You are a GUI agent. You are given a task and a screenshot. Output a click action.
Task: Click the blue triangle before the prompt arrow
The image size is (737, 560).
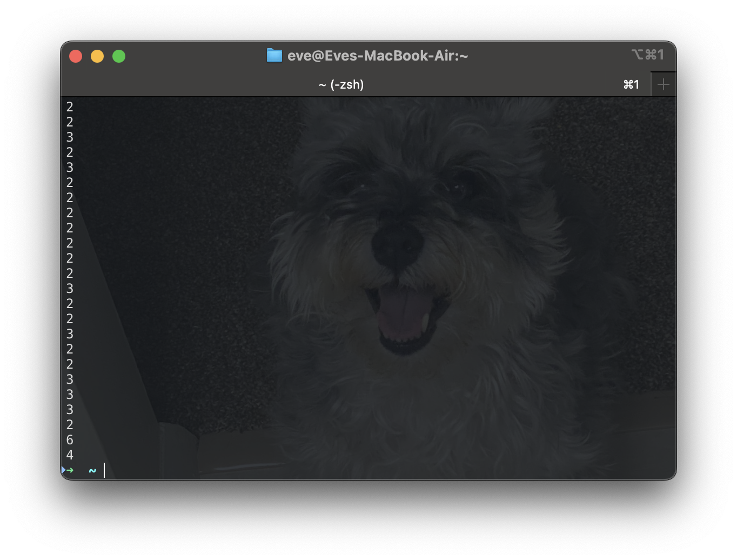[63, 470]
